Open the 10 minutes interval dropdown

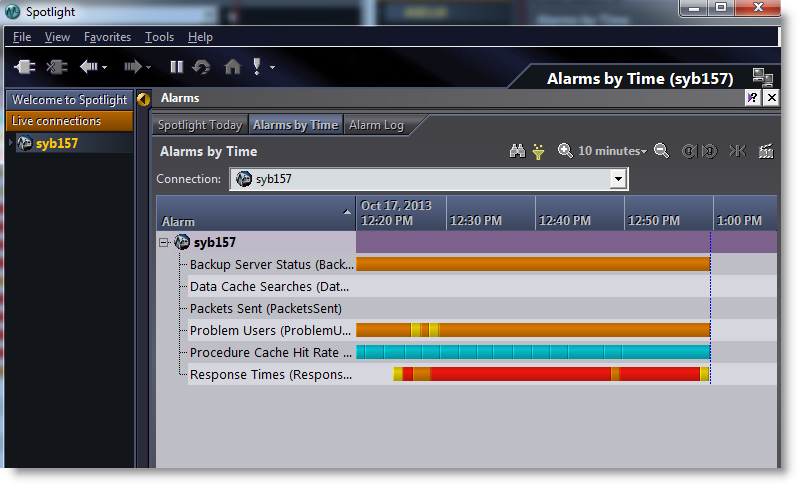tap(612, 151)
